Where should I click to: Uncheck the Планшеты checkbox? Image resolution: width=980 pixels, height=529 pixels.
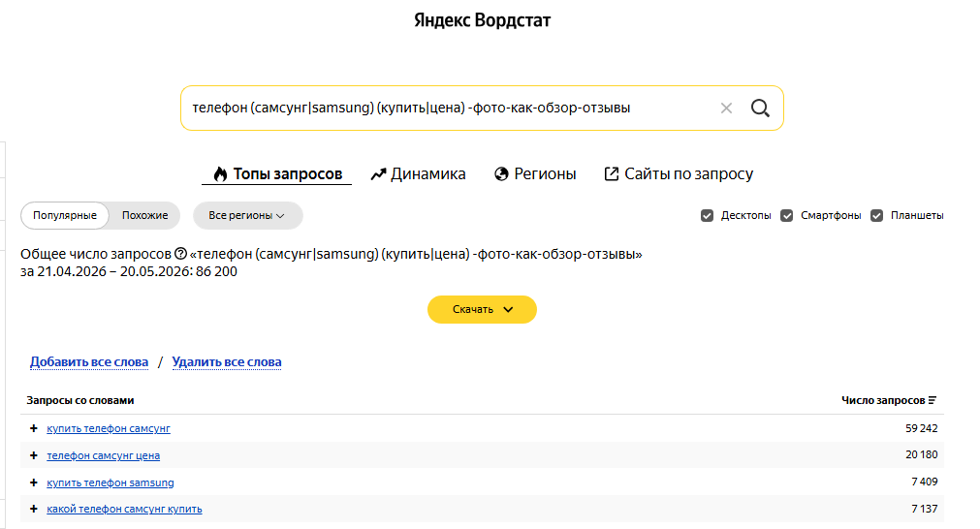click(x=877, y=215)
